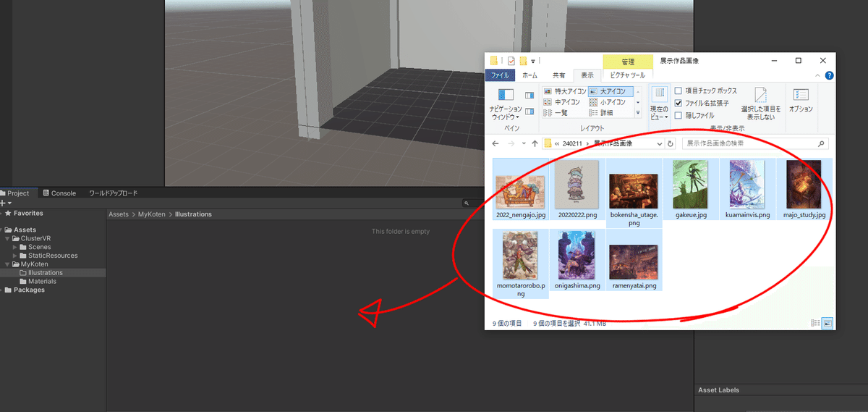Screen dimensions: 868x412
Task: Open address bar history dropdown in Explorer
Action: [659, 143]
